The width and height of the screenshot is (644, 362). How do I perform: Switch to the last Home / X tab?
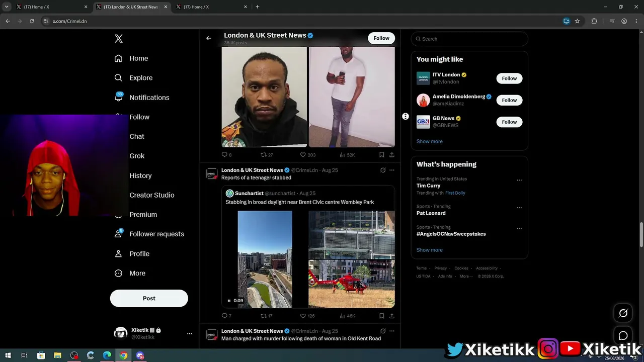(x=211, y=7)
